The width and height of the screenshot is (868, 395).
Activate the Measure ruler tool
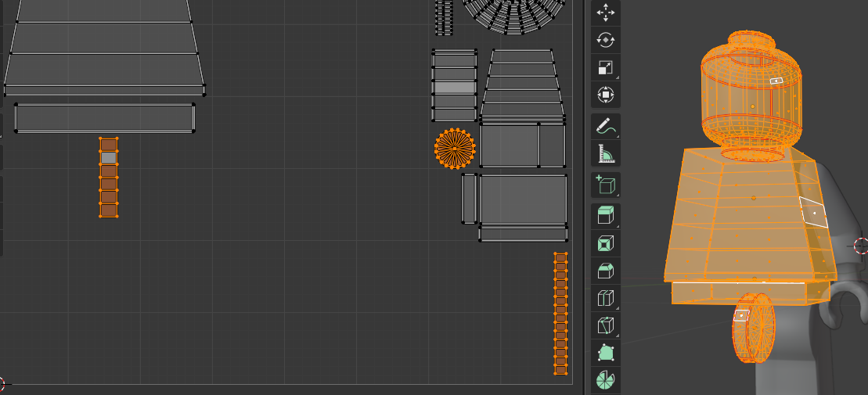click(x=606, y=153)
